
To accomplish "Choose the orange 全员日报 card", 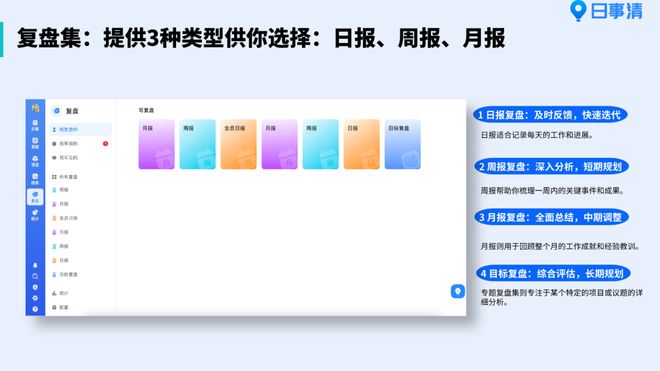I will point(238,144).
